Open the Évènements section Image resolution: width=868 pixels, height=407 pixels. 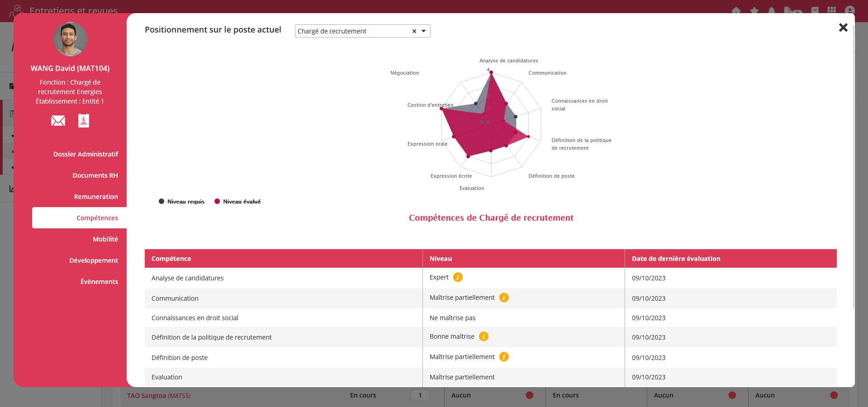[99, 282]
